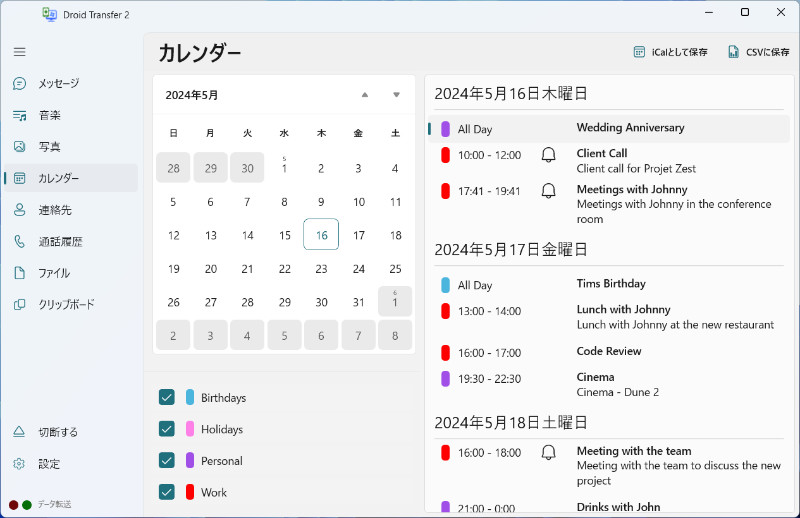The width and height of the screenshot is (800, 518).
Task: Open 連絡先 contacts in sidebar
Action: [x=55, y=211]
